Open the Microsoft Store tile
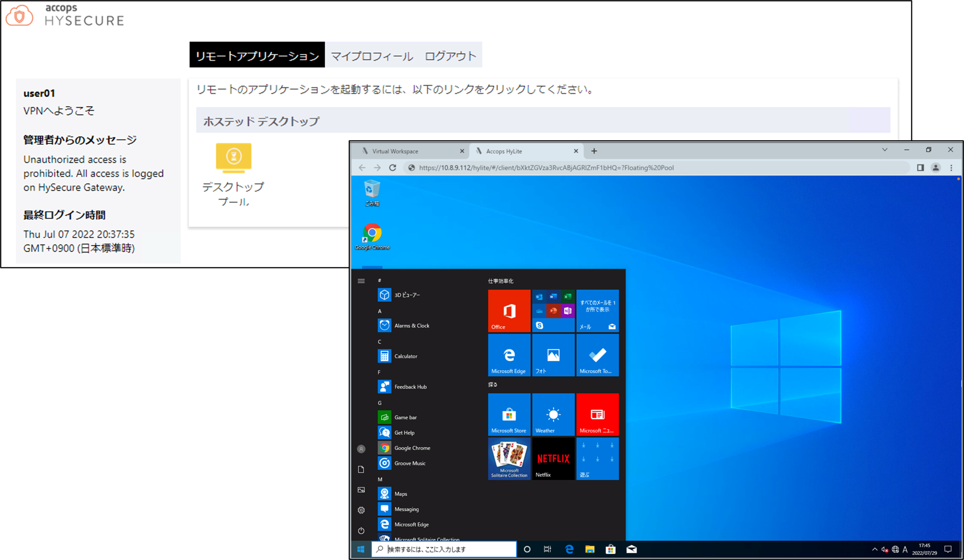This screenshot has width=964, height=560. coord(509,415)
